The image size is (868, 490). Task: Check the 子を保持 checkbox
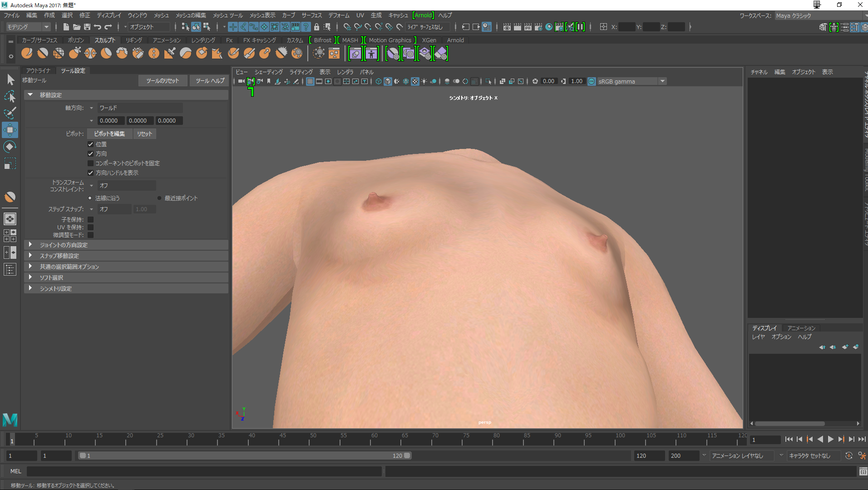pos(90,220)
